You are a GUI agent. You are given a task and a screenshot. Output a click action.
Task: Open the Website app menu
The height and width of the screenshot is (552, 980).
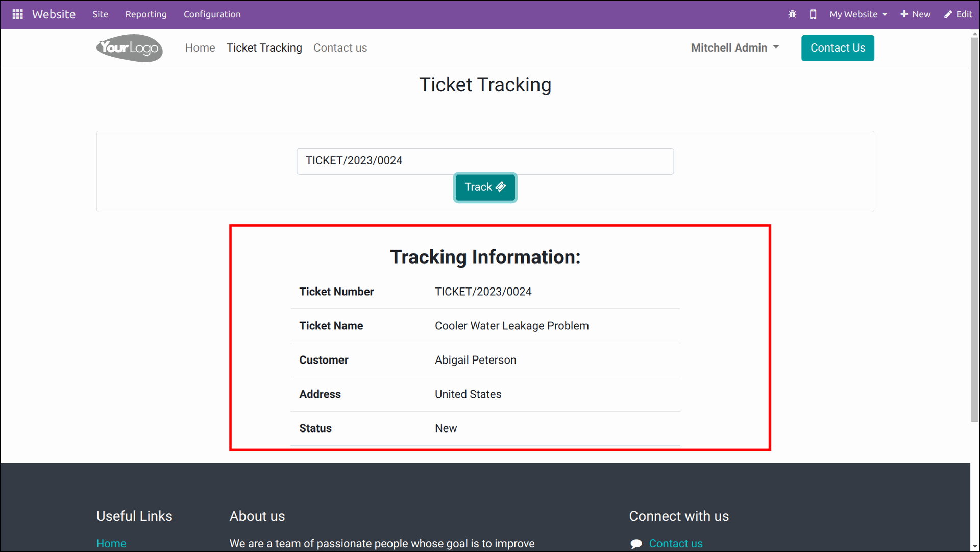(x=54, y=14)
